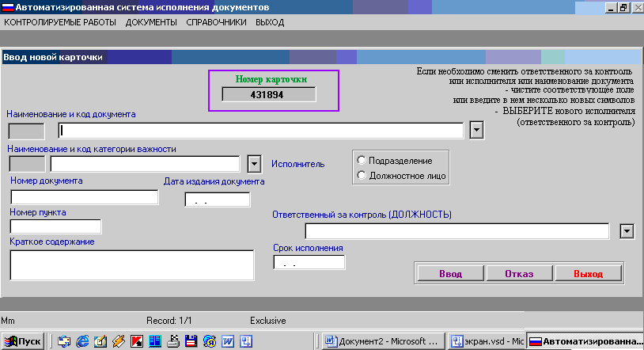Click the Автоматизированна... taskbar button
Viewport: 644px width, 350px height.
585,341
